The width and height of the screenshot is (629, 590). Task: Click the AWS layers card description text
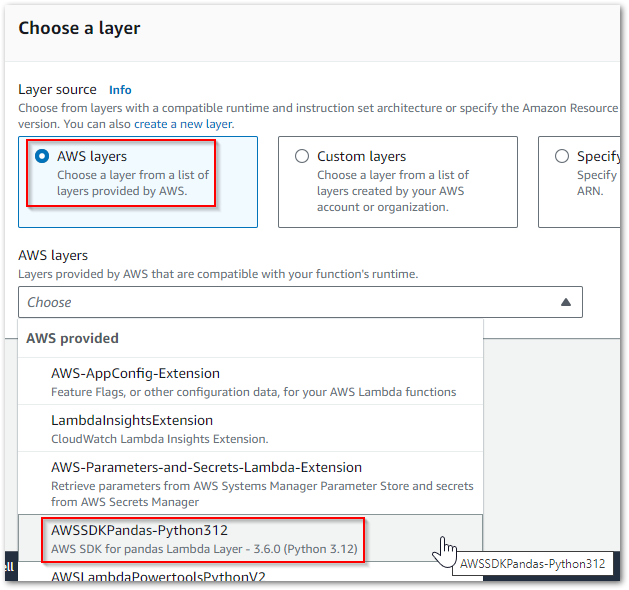[x=133, y=183]
